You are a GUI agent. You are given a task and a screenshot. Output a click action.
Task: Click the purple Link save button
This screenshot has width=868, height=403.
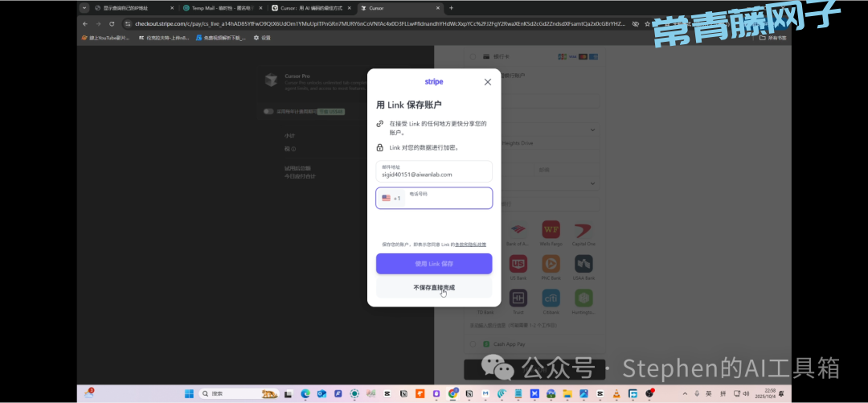434,264
